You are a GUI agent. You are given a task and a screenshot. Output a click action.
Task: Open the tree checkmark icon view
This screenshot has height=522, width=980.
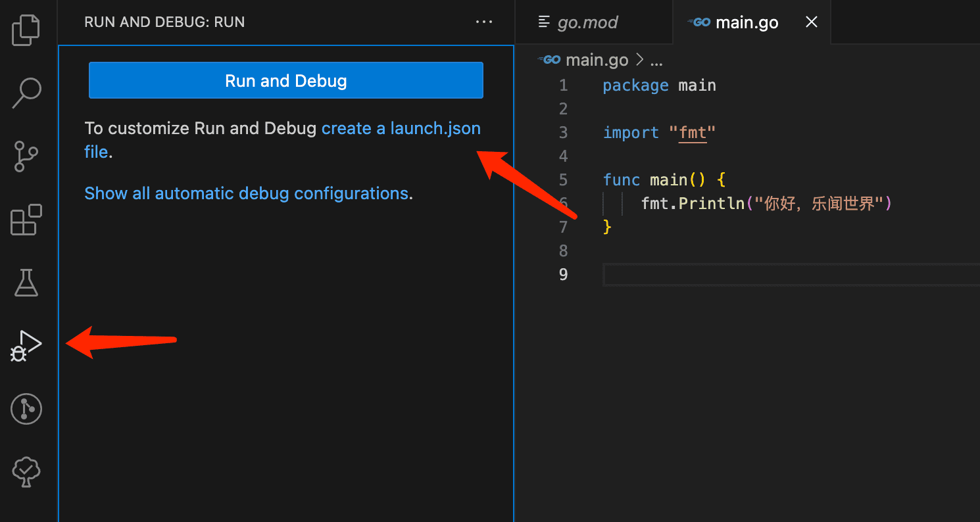click(x=26, y=471)
